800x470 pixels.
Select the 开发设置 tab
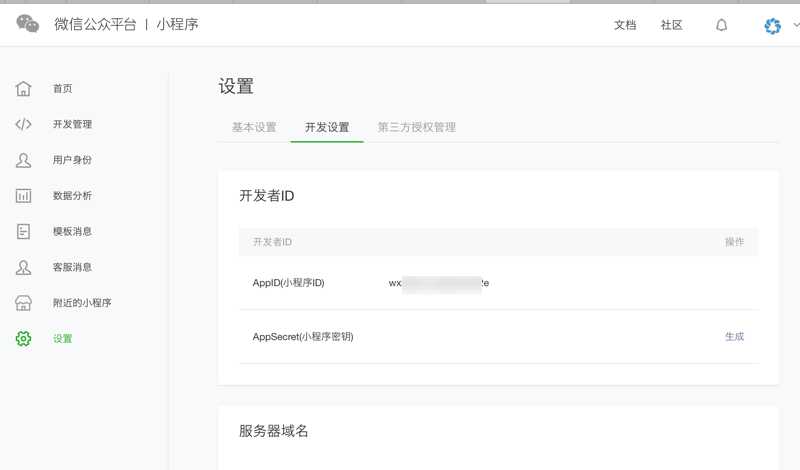327,128
